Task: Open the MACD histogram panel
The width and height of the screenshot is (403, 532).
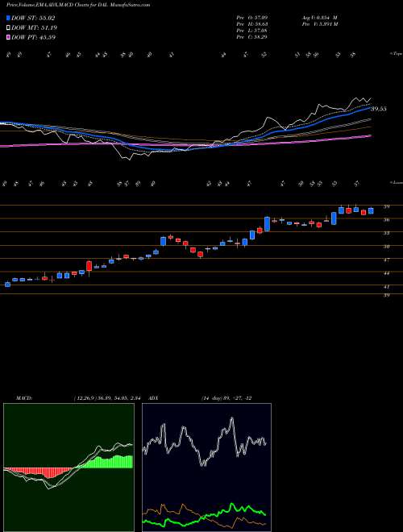Action: click(x=69, y=468)
